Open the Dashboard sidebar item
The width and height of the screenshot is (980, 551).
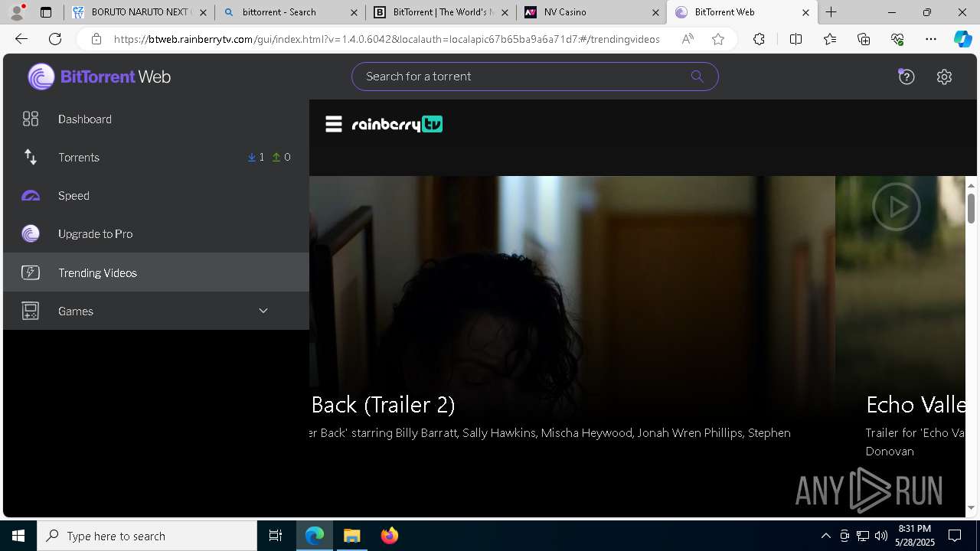pos(156,119)
